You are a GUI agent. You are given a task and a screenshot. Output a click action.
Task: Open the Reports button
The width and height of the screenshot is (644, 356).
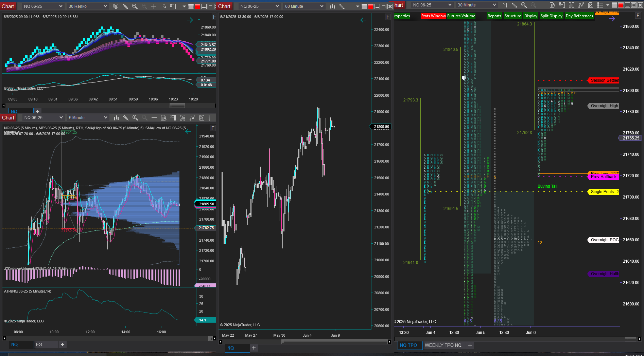tap(494, 16)
